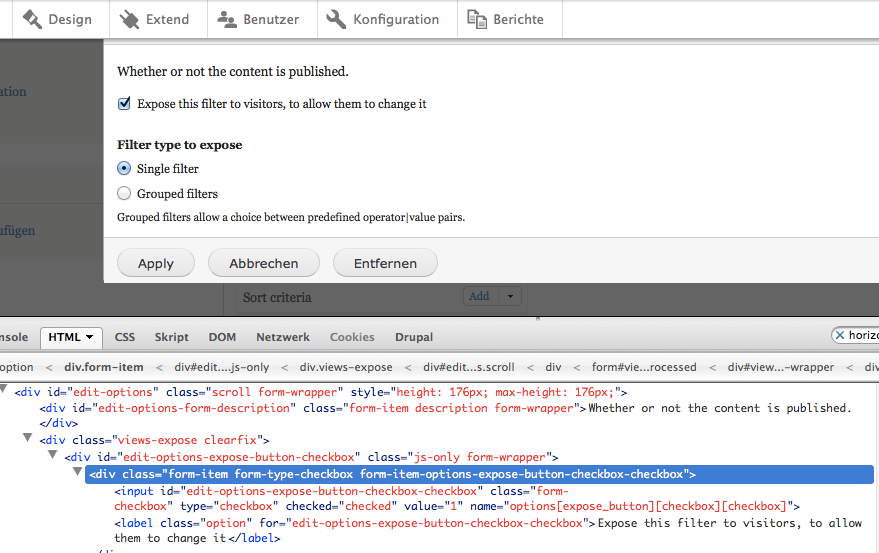This screenshot has width=879, height=553.
Task: Select div.views-expose in the breadcrumb path
Action: (x=345, y=367)
